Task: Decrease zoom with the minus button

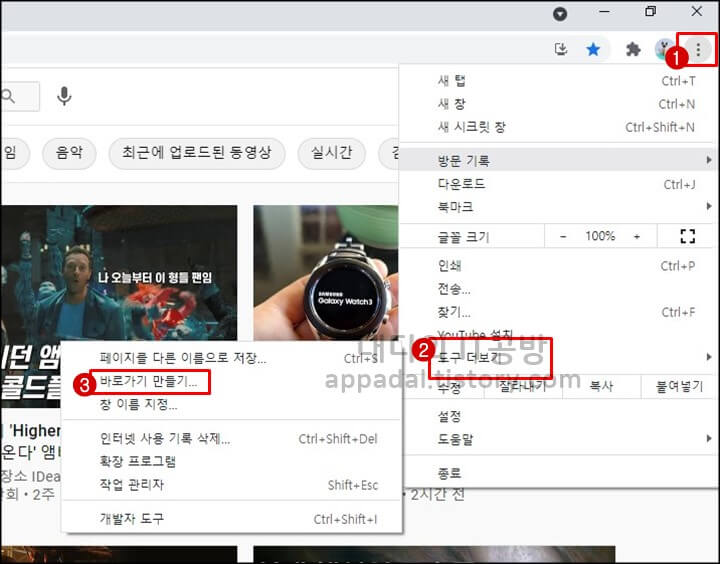Action: coord(563,237)
